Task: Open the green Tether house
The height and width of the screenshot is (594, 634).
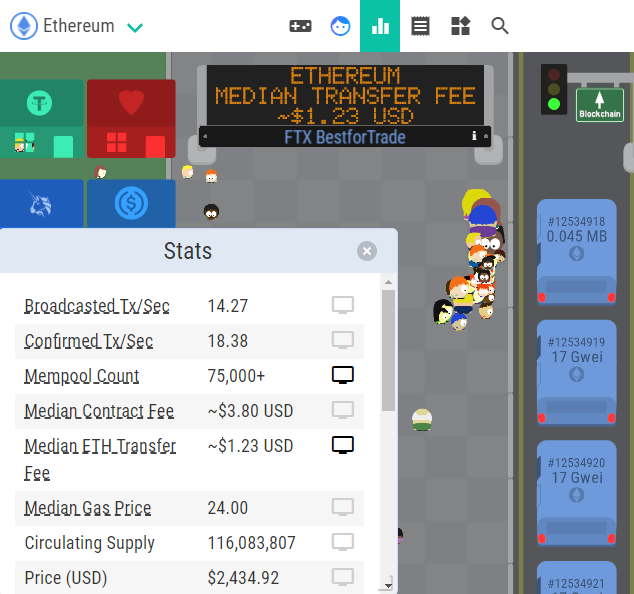Action: [42, 119]
